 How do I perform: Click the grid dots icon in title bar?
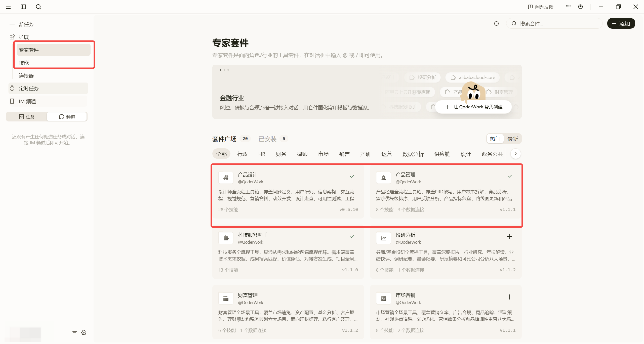[x=568, y=7]
